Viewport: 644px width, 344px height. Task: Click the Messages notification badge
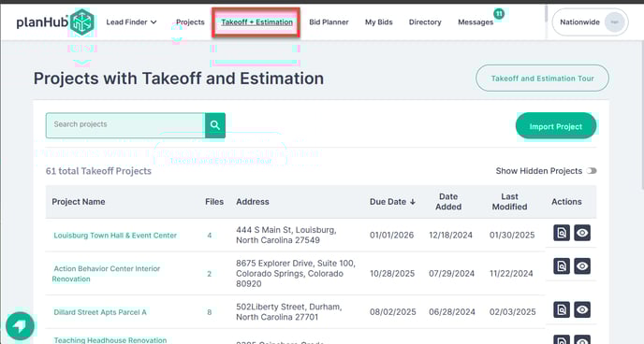coord(499,14)
